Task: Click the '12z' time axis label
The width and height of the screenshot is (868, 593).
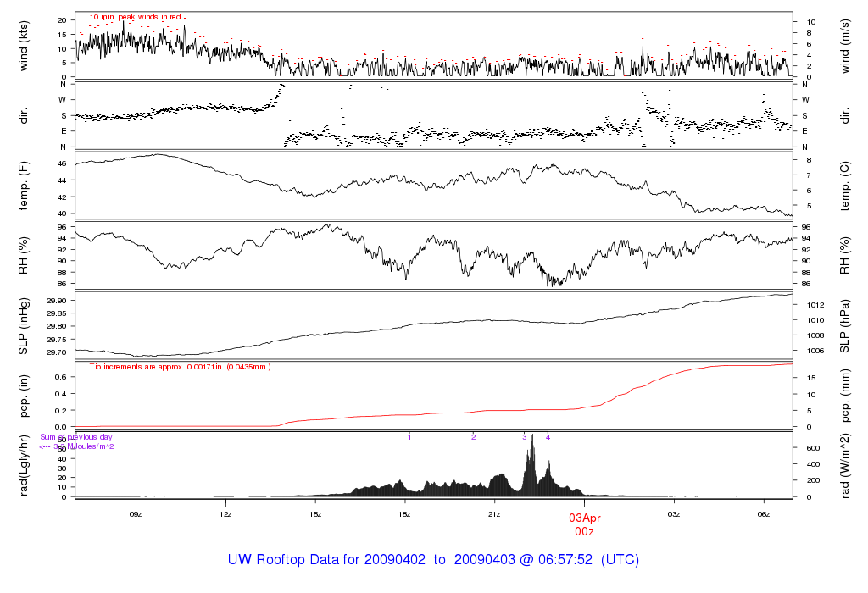Action: (225, 514)
